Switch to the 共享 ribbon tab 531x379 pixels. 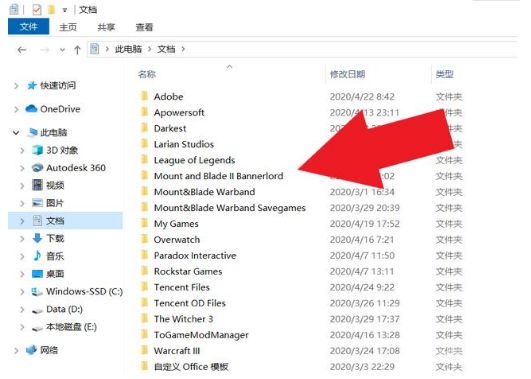(x=106, y=27)
